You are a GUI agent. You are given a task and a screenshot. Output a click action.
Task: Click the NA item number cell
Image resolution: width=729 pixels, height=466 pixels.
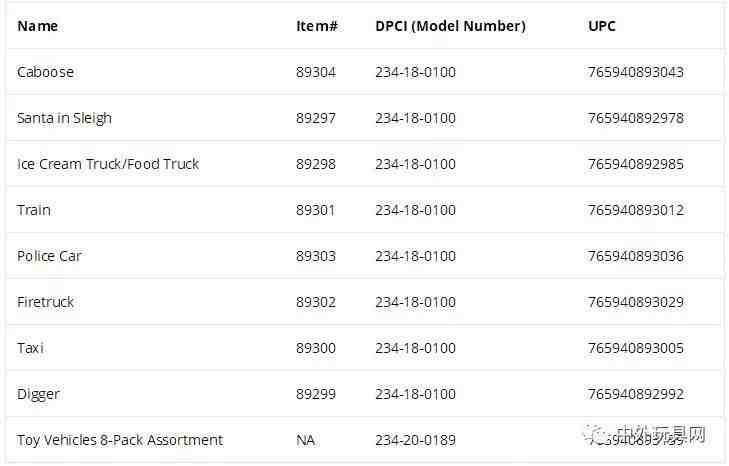[305, 440]
